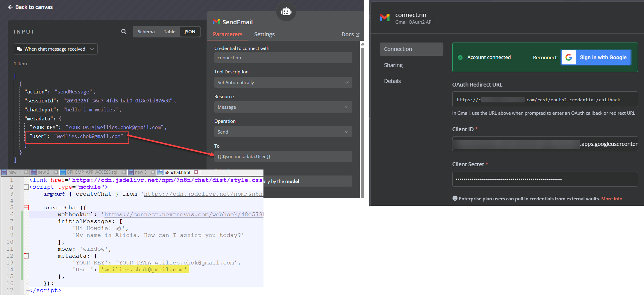Select Sharing in credential sidebar
Screen dimensions: 644x295
[x=393, y=65]
